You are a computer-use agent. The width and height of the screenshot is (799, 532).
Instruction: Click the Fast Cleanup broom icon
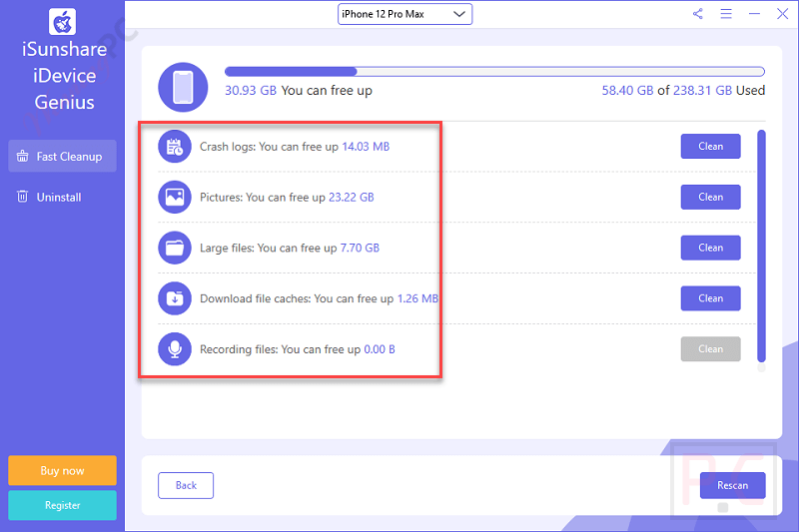tap(22, 157)
